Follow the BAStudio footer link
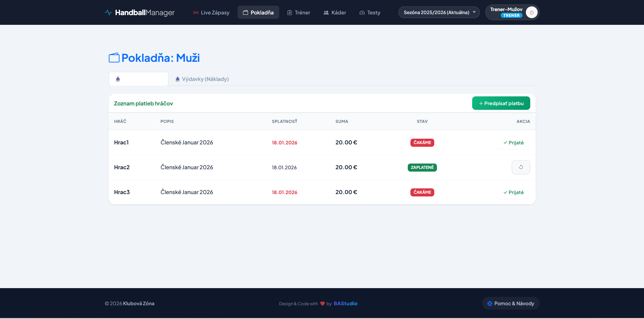This screenshot has height=319, width=644. click(345, 304)
